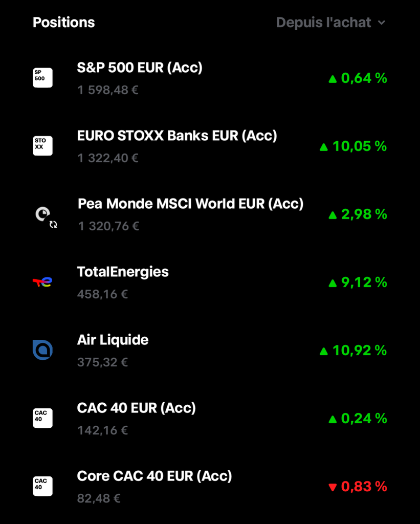Image resolution: width=420 pixels, height=524 pixels.
Task: Click the EURO STOXX ticker icon
Action: point(42,146)
